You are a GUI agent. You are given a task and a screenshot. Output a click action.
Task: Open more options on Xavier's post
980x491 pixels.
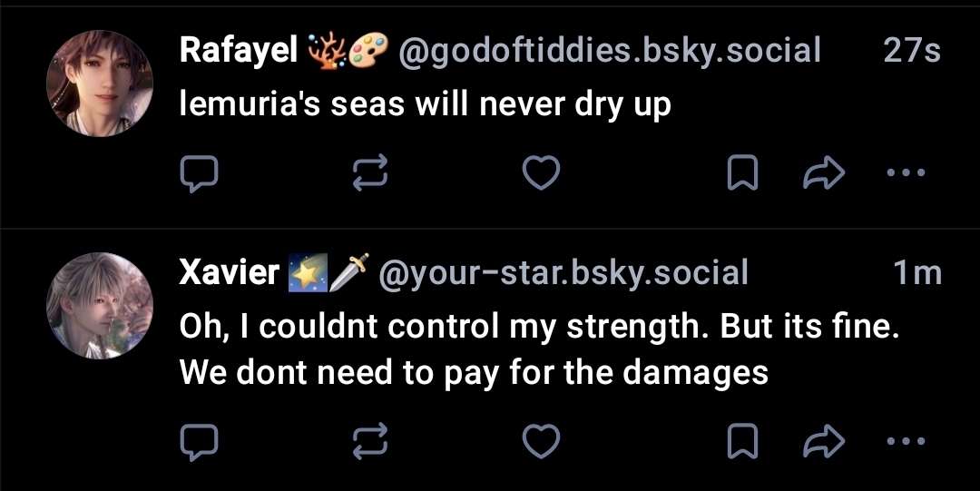point(905,441)
